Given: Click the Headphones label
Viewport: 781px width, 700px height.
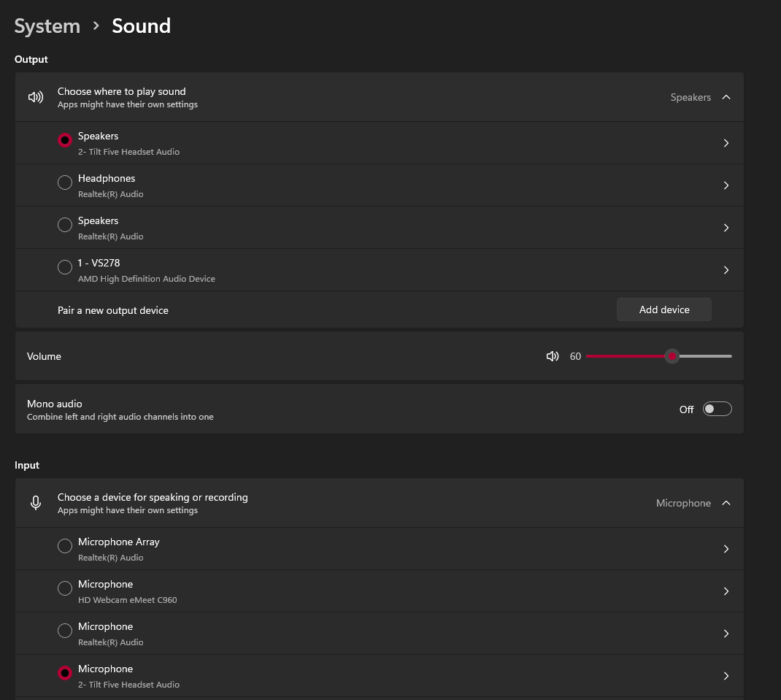Looking at the screenshot, I should tap(106, 178).
